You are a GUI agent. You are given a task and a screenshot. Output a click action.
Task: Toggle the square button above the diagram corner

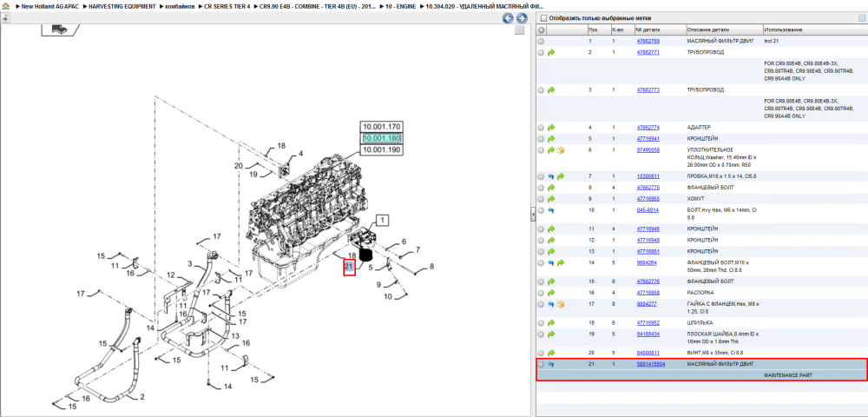(519, 30)
